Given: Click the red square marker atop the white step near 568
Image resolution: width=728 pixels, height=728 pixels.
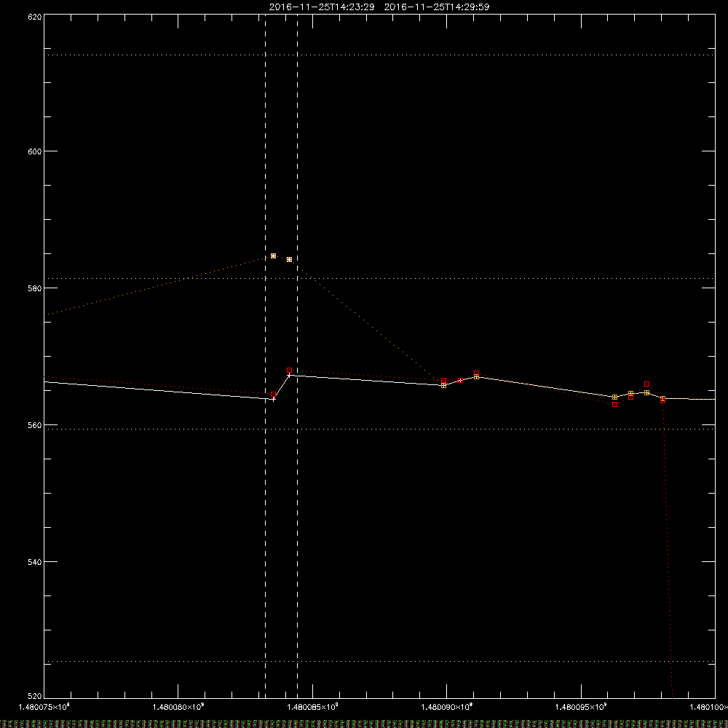Looking at the screenshot, I should point(289,371).
